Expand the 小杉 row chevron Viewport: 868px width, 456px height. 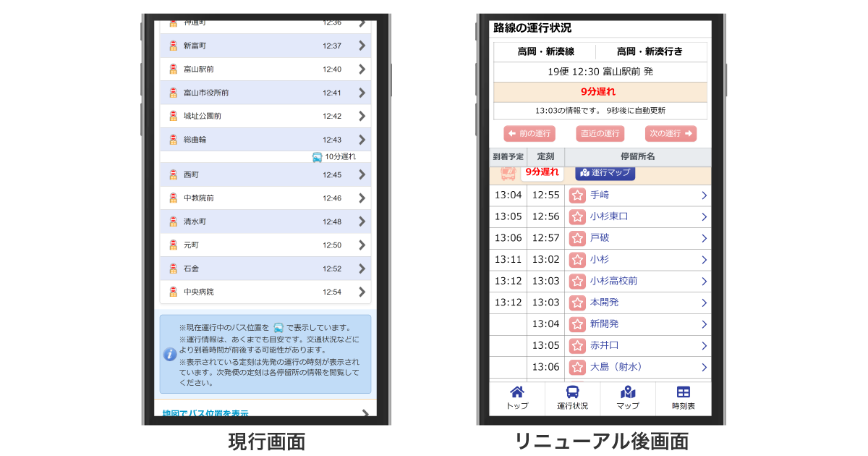pos(704,259)
